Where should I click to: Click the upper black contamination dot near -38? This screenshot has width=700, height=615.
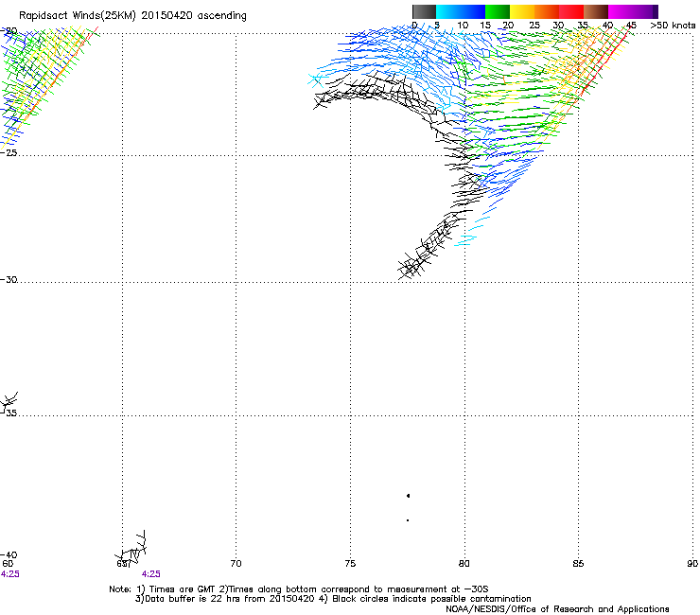[408, 496]
